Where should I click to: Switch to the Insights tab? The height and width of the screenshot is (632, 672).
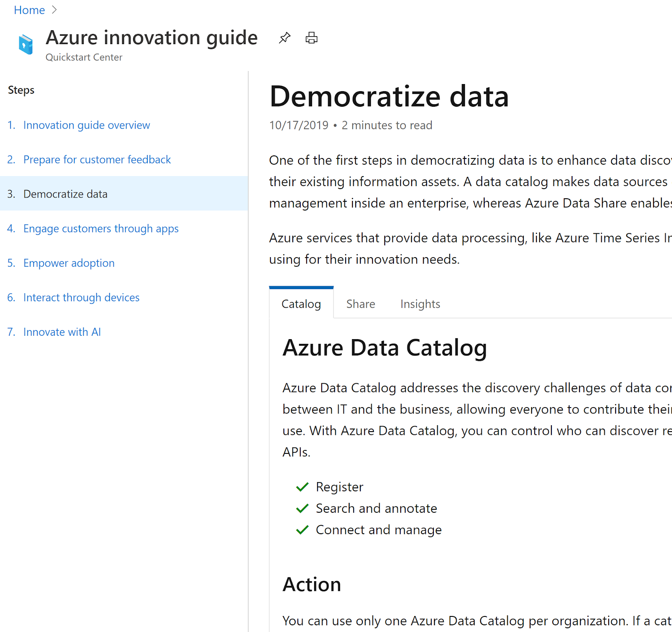click(420, 304)
